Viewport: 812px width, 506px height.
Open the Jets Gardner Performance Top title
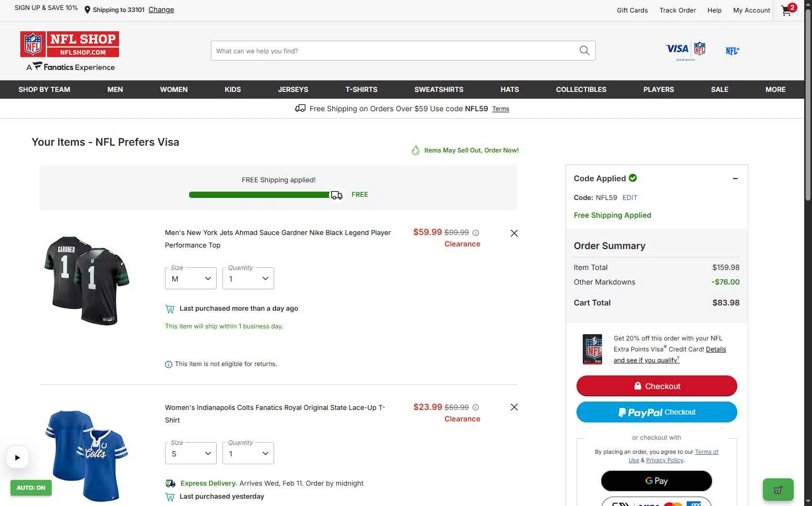pyautogui.click(x=278, y=239)
